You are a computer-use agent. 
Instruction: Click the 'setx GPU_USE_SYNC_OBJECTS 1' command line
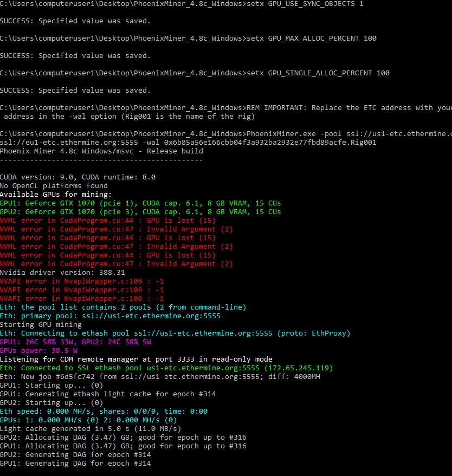(182, 4)
